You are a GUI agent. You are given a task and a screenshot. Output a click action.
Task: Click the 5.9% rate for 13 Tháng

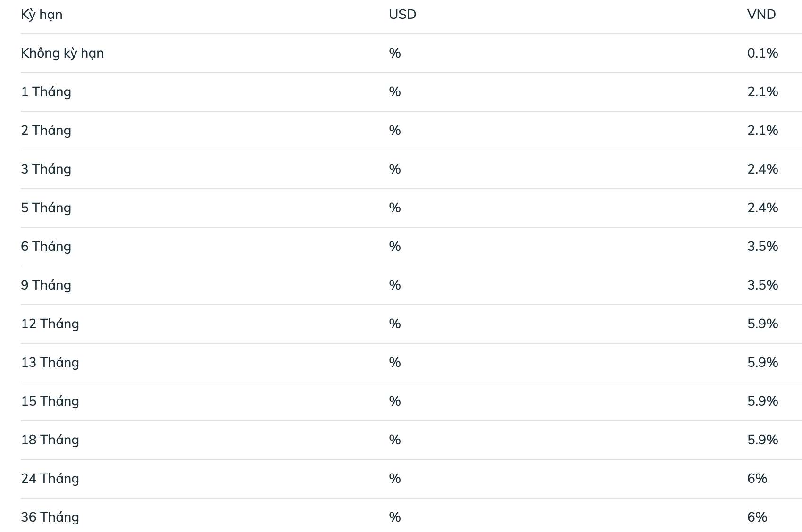coord(763,363)
